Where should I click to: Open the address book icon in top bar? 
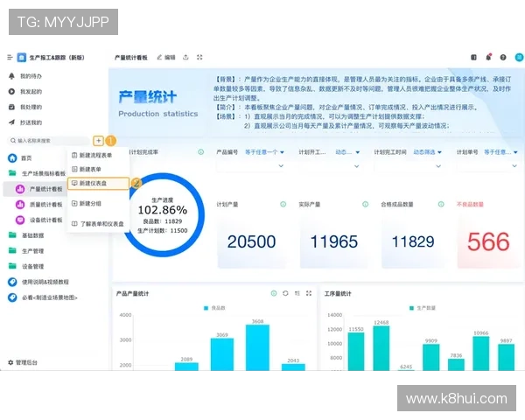tap(473, 58)
